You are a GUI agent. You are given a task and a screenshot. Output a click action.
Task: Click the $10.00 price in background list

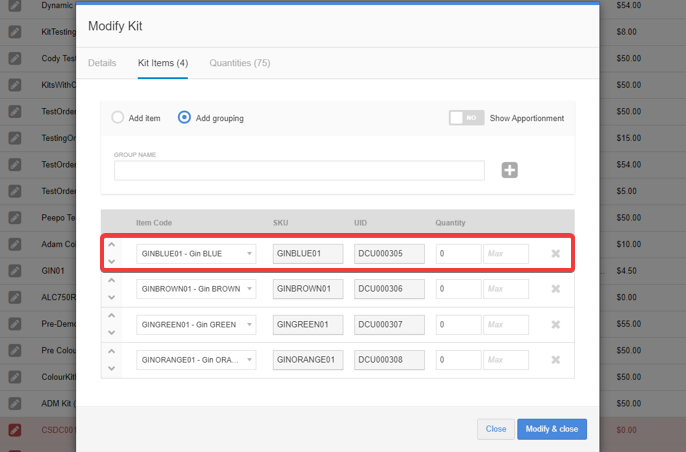629,244
